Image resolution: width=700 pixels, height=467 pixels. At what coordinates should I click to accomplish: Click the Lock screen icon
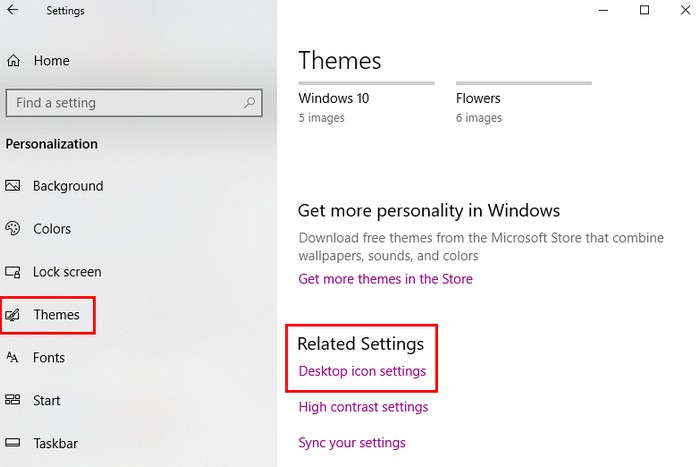pos(13,272)
